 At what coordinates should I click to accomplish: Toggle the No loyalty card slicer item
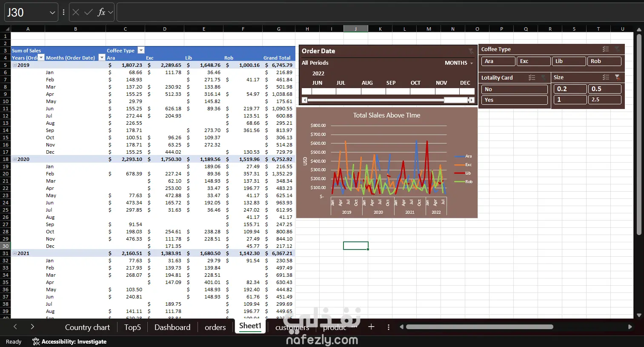click(x=514, y=89)
